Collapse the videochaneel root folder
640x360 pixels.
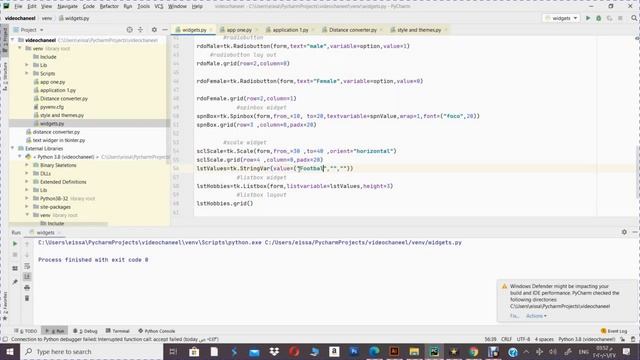13,40
